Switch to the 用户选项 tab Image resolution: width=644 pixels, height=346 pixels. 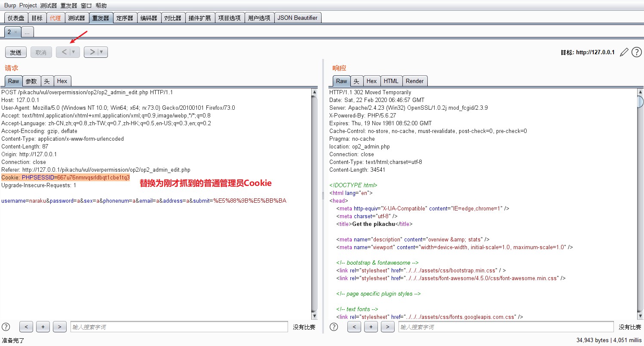[259, 18]
